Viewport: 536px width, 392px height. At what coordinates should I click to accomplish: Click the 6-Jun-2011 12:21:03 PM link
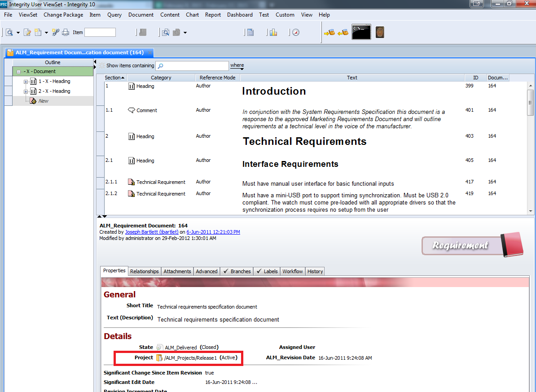213,232
